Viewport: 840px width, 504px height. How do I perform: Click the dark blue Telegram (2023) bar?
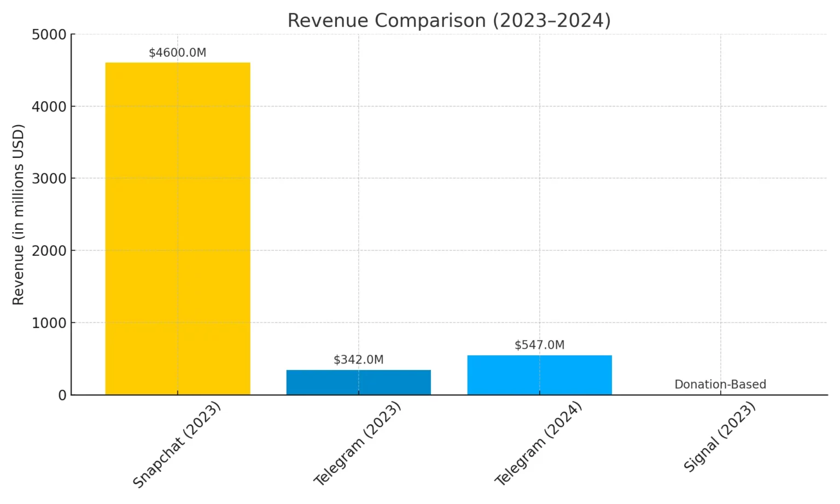tap(359, 382)
